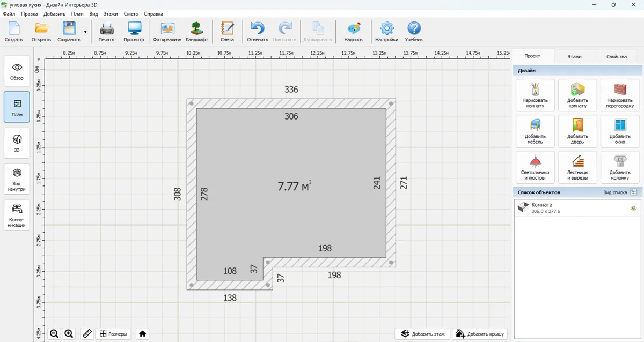Screen dimensions: 644x342
Task: Open the Ландшафт landscape tool
Action: click(x=196, y=32)
